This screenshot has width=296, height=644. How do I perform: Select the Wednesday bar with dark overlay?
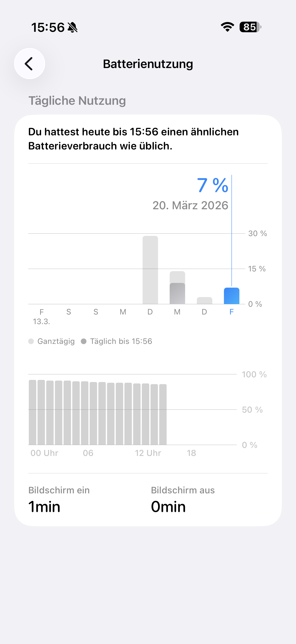177,293
